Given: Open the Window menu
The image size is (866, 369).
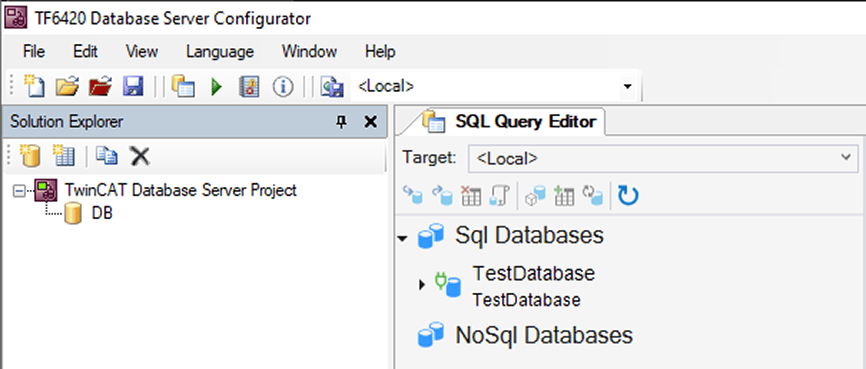Looking at the screenshot, I should (309, 52).
